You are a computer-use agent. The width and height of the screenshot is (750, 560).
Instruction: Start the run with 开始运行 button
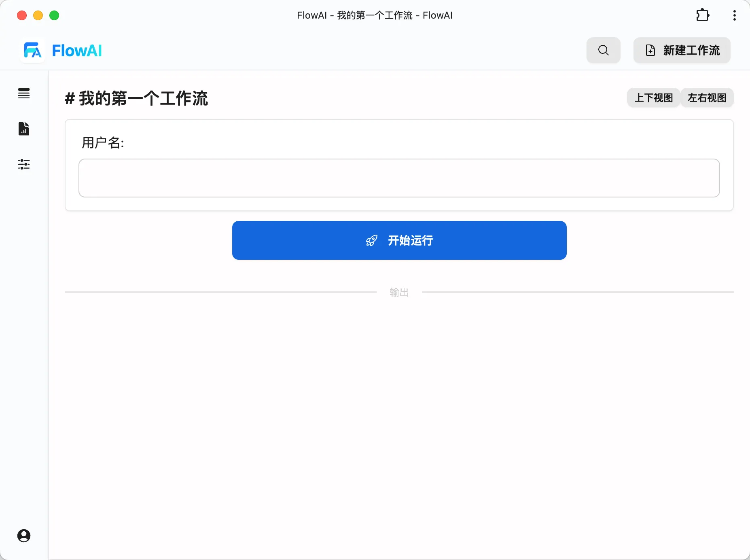pyautogui.click(x=399, y=240)
